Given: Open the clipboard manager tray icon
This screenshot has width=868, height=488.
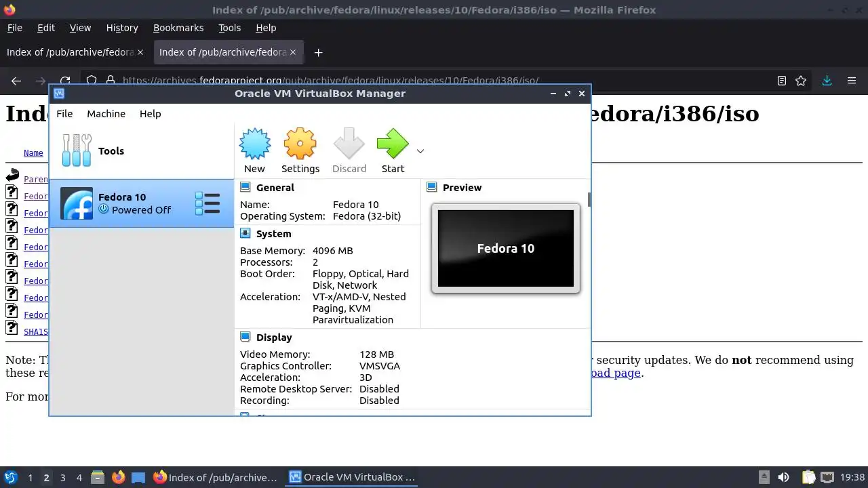Looking at the screenshot, I should (x=808, y=477).
